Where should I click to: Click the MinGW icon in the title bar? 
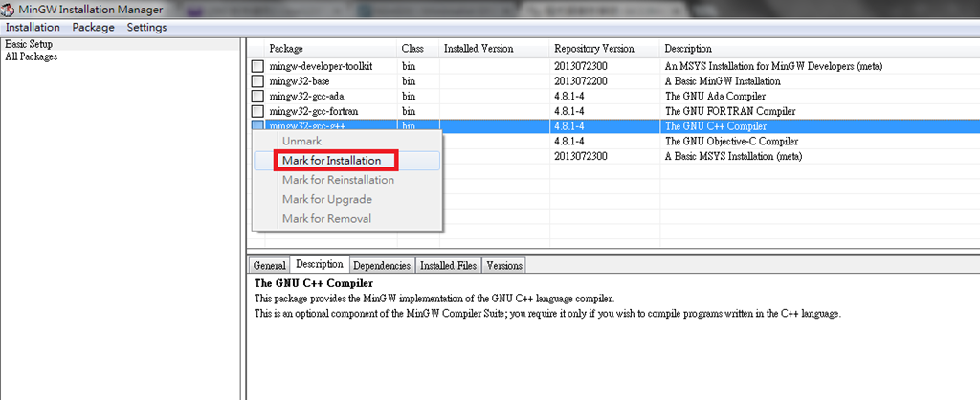[x=8, y=10]
